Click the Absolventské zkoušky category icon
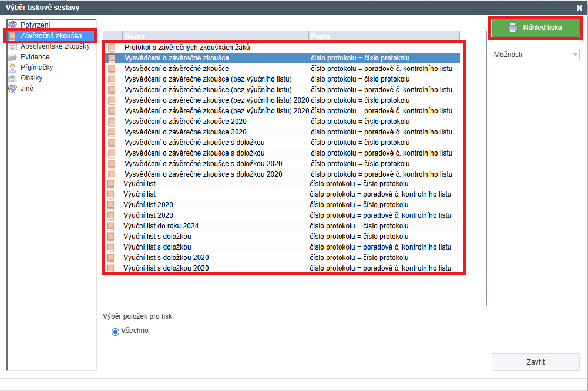 12,46
